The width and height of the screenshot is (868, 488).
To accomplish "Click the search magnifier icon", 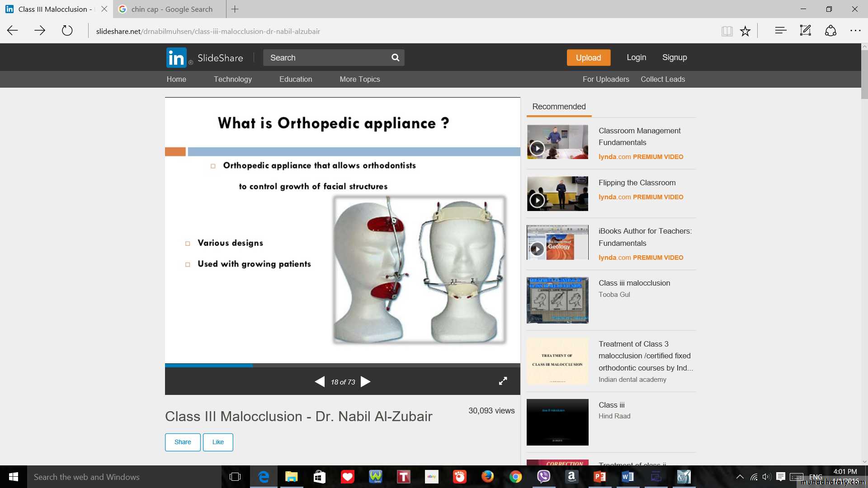I will click(x=395, y=58).
